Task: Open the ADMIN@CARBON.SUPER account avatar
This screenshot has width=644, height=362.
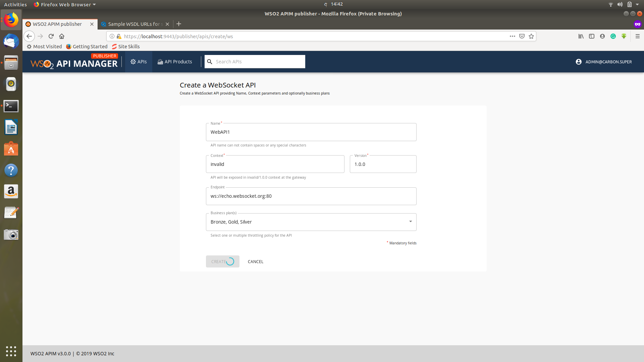Action: click(578, 62)
